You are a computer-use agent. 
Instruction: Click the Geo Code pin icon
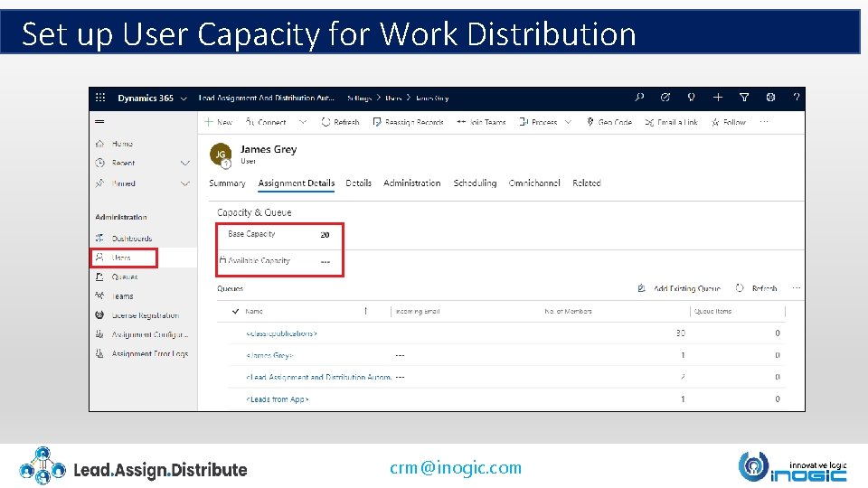coord(590,122)
